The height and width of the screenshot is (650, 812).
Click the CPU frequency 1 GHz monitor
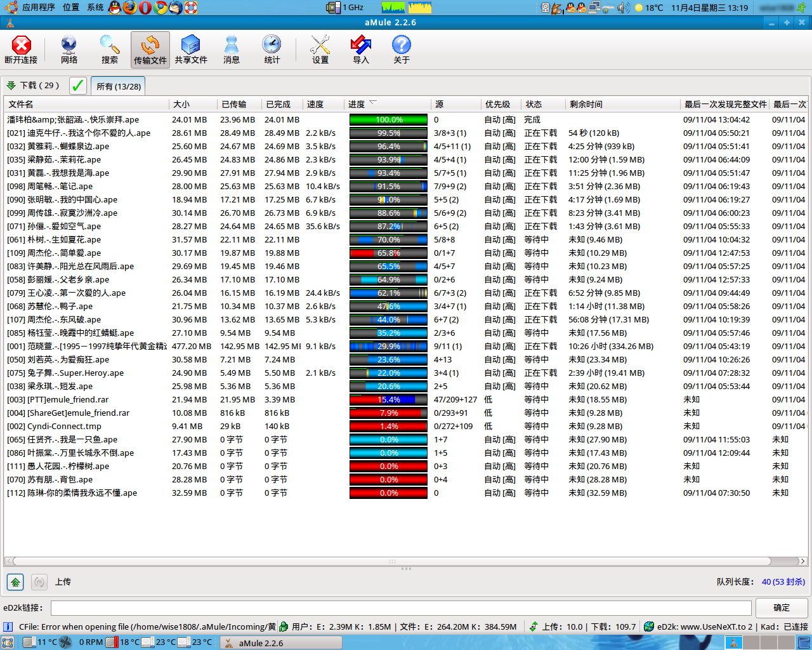point(344,8)
